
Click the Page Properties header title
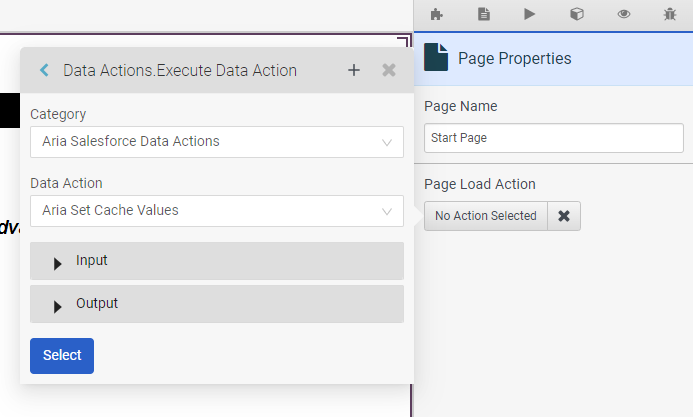pos(515,59)
